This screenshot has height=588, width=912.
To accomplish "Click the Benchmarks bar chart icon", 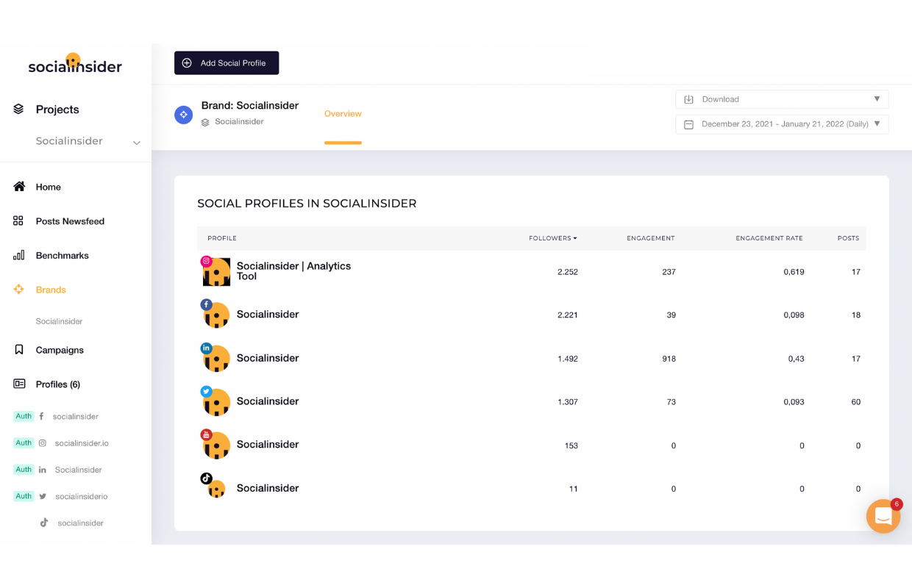I will 18,255.
